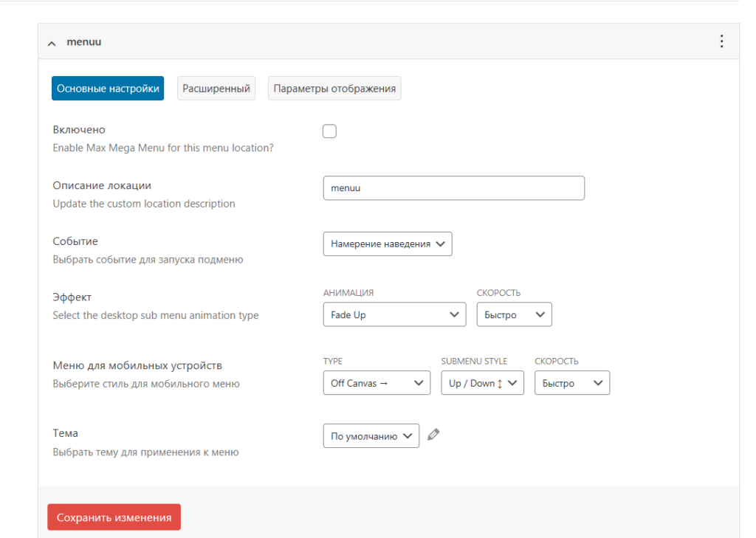Click the pencil icon to edit theme
The image size is (756, 538).
coord(433,435)
